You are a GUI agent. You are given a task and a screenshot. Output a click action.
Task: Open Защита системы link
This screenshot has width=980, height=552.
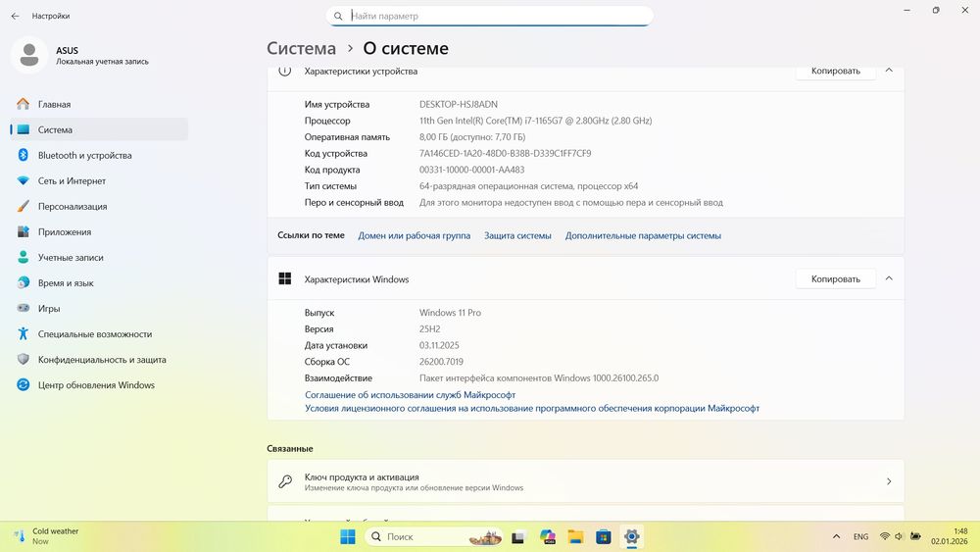click(x=517, y=235)
